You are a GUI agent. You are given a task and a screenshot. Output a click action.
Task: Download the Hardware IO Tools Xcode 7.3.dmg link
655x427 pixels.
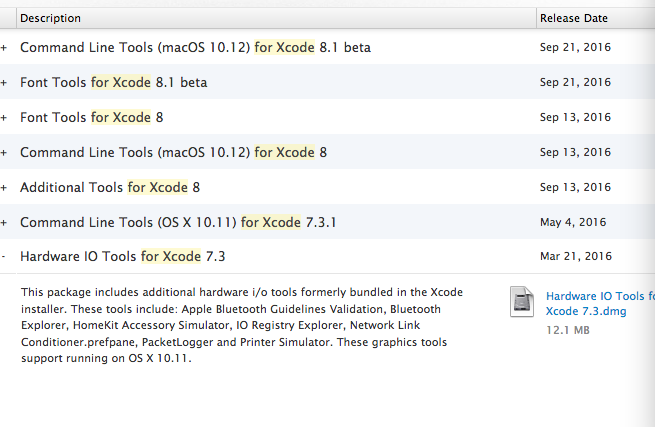pos(600,304)
